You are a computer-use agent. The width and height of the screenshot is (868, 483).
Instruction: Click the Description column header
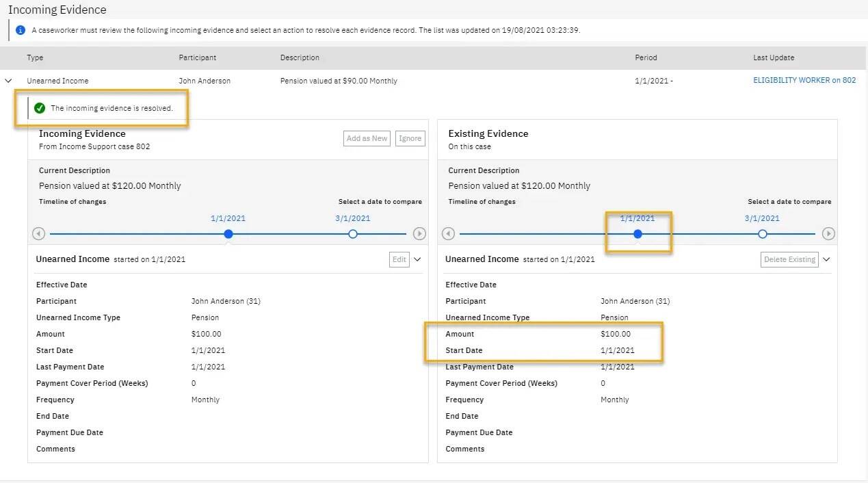point(300,57)
